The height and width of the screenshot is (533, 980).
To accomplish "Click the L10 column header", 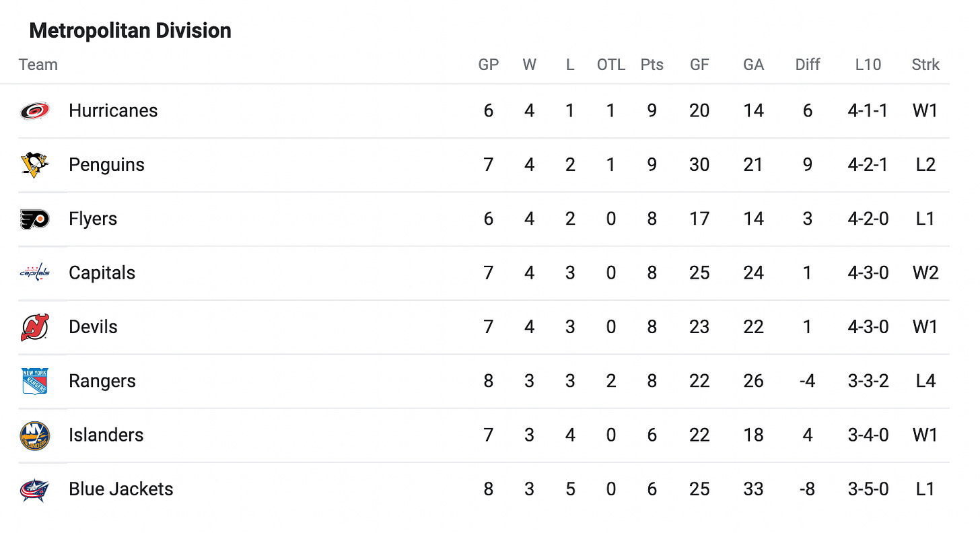I will tap(868, 65).
